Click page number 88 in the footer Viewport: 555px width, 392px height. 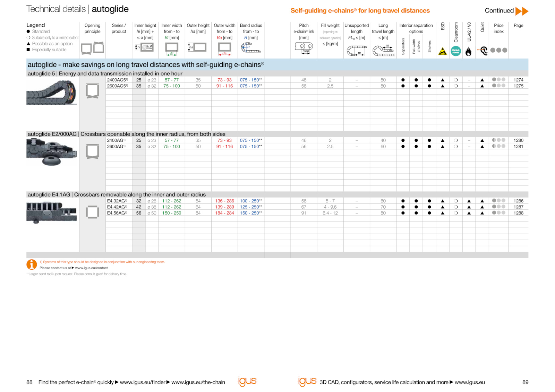[x=29, y=382]
